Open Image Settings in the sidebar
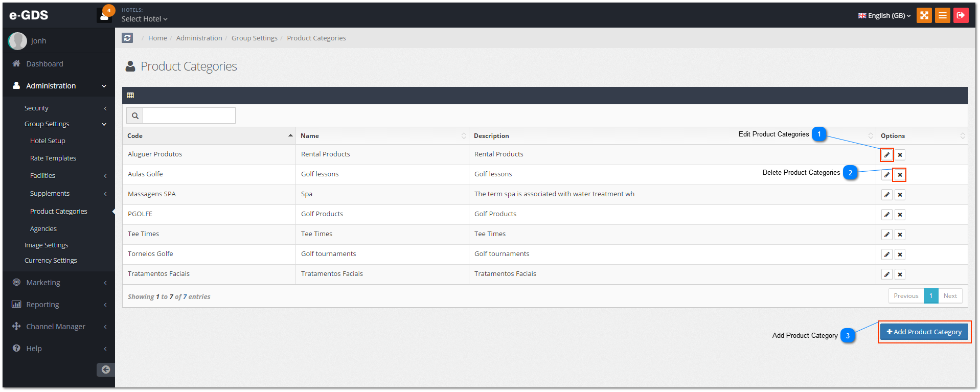Image resolution: width=980 pixels, height=392 pixels. [46, 245]
